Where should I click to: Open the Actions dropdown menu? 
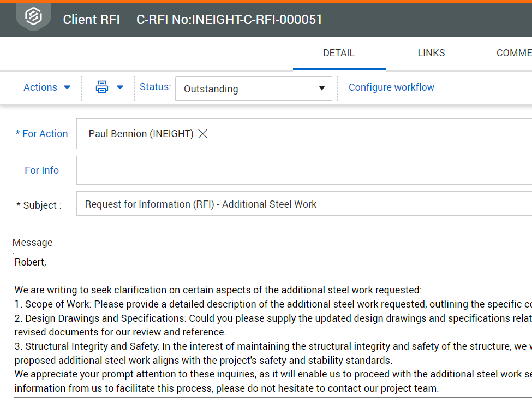[x=47, y=87]
